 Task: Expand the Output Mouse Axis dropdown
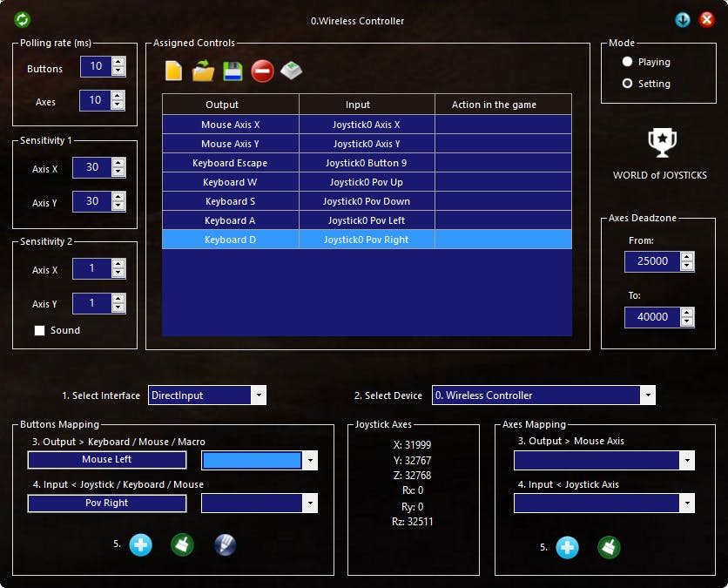pos(687,460)
